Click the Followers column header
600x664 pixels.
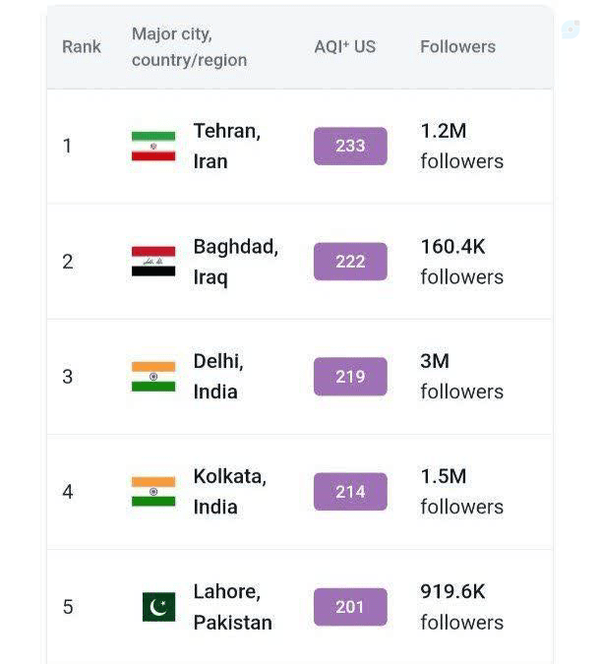(x=458, y=47)
